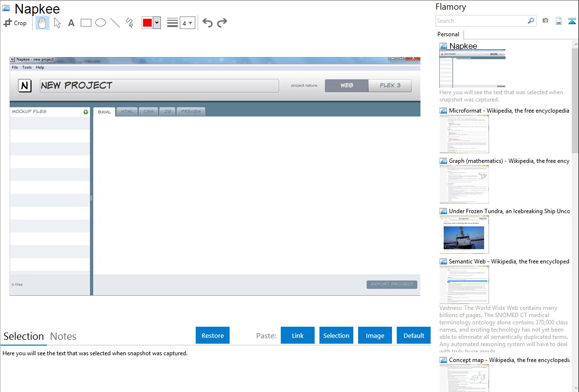Click the icon beside Concept map entry

point(444,360)
